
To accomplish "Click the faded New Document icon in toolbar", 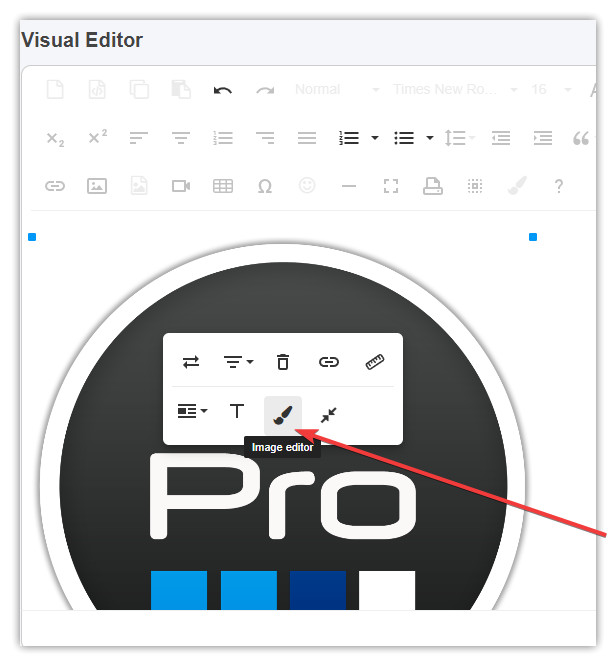I will 55,90.
